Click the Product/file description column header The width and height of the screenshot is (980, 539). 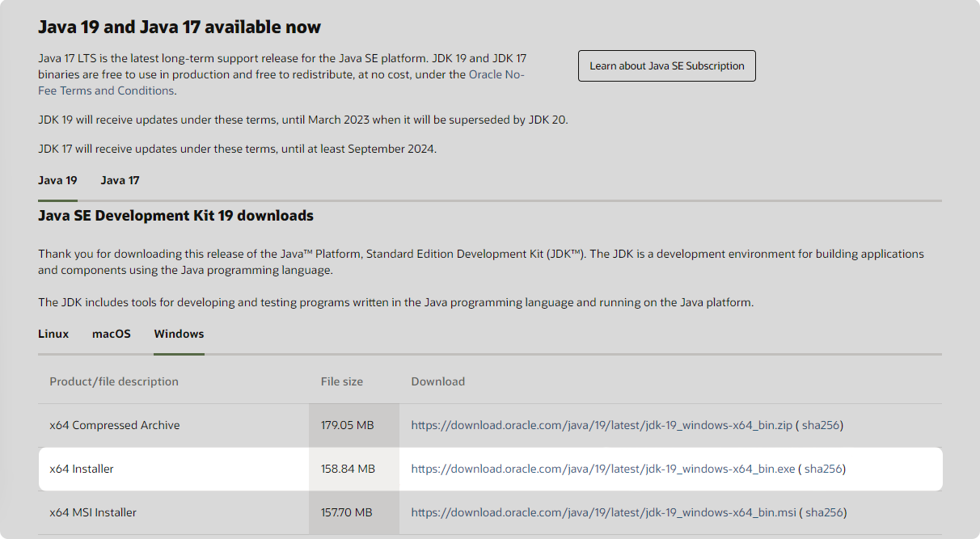(114, 381)
